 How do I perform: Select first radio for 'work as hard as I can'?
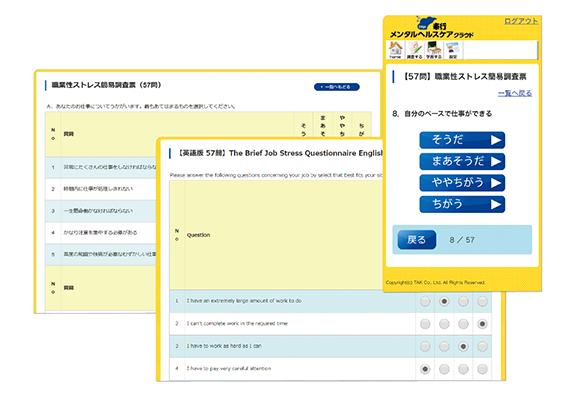click(425, 346)
